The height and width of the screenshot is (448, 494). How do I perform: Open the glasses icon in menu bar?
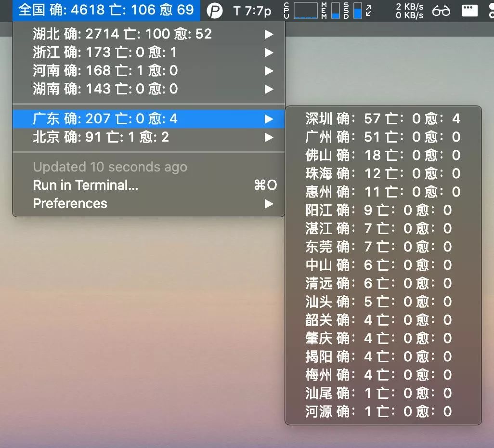[441, 11]
